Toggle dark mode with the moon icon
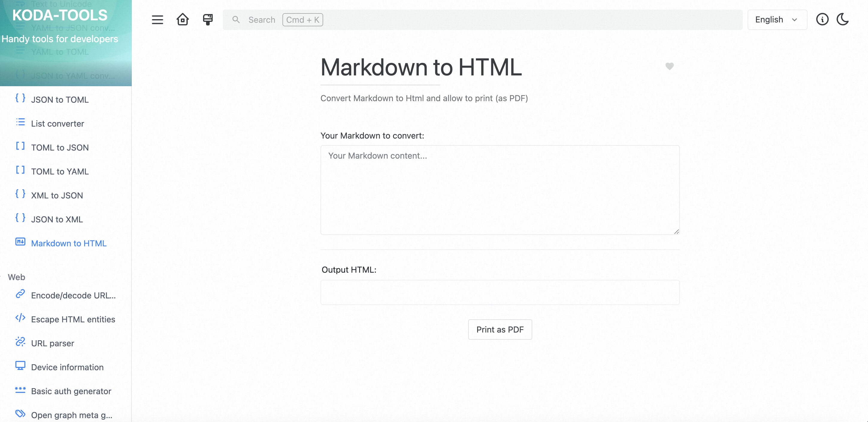This screenshot has width=868, height=422. (843, 19)
